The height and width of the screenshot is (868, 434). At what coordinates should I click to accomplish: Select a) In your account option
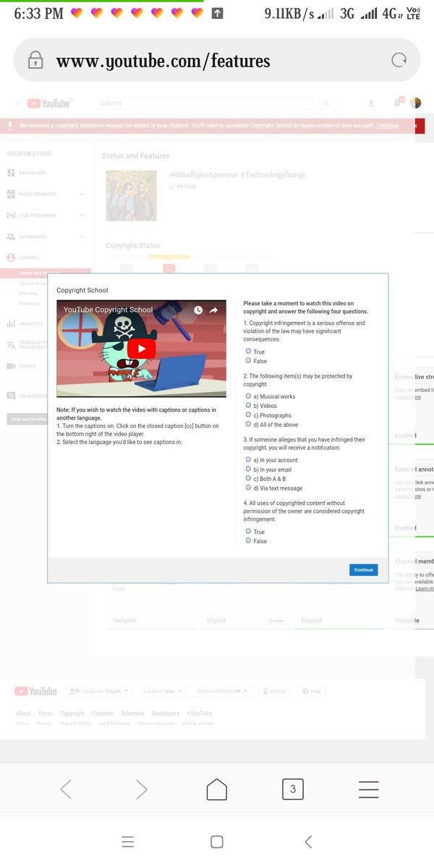click(x=248, y=459)
